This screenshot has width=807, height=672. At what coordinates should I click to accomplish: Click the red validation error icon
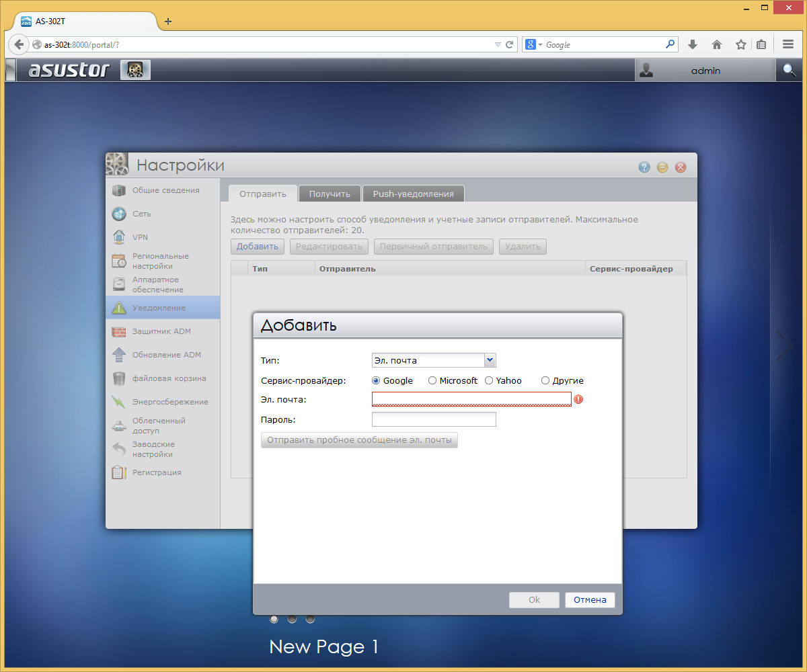[578, 399]
